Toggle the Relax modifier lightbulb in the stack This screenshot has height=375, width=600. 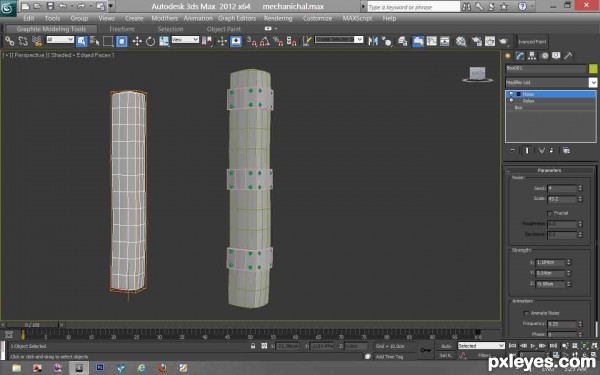[x=512, y=101]
